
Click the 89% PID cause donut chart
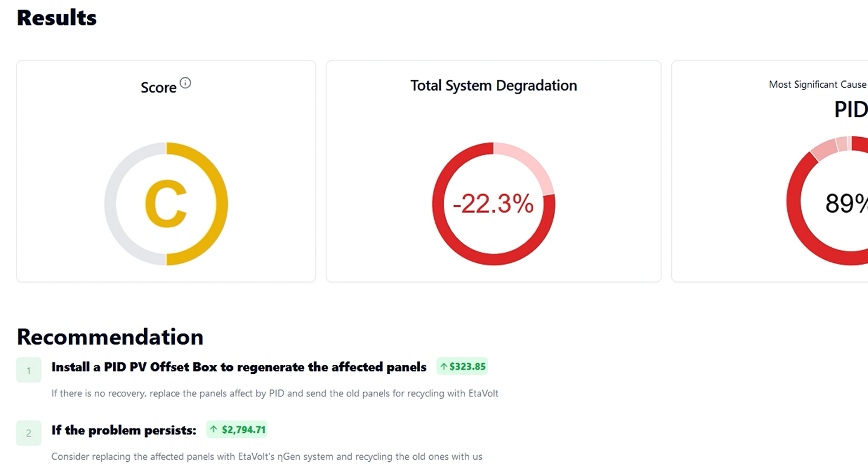coord(794,202)
